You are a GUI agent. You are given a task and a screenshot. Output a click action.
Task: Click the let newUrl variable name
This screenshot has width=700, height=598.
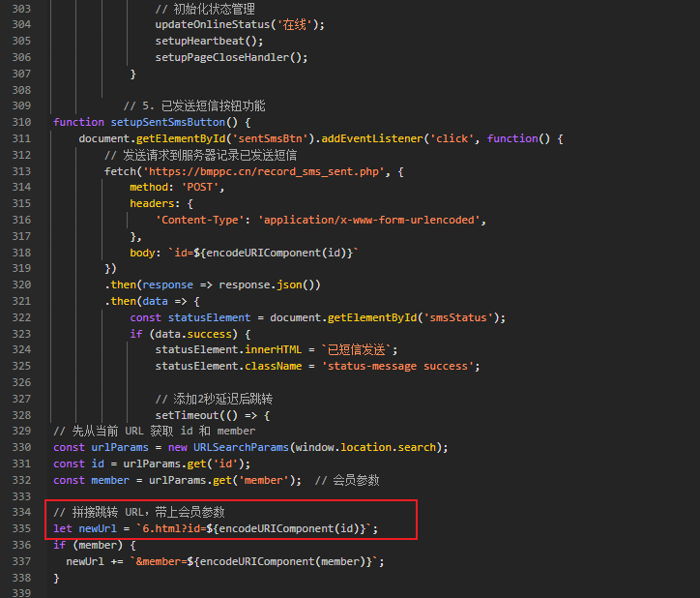[x=98, y=528]
